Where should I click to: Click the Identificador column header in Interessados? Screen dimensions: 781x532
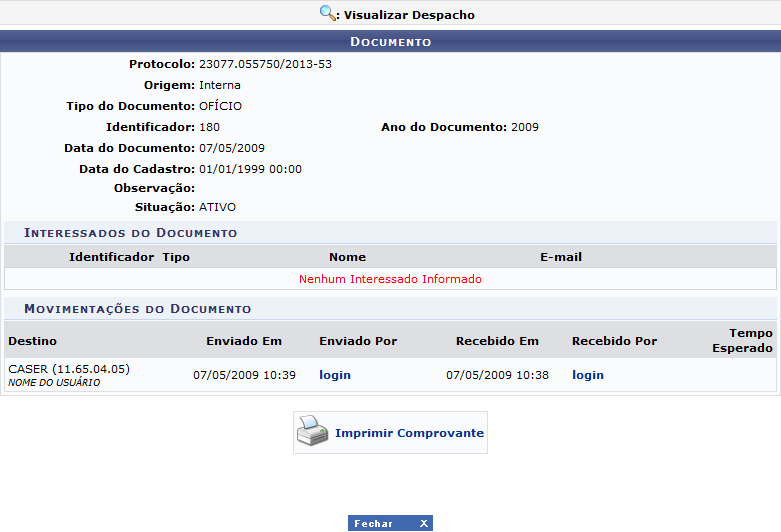point(112,257)
